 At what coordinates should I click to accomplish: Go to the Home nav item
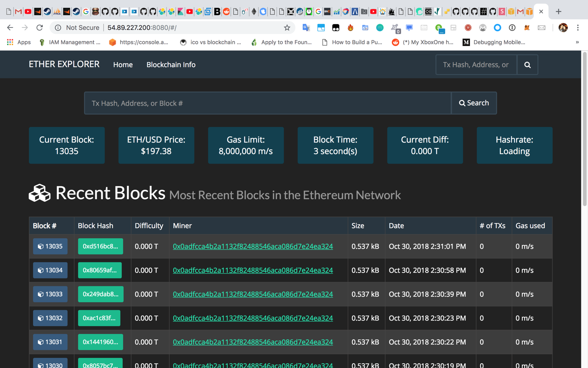[x=123, y=65]
